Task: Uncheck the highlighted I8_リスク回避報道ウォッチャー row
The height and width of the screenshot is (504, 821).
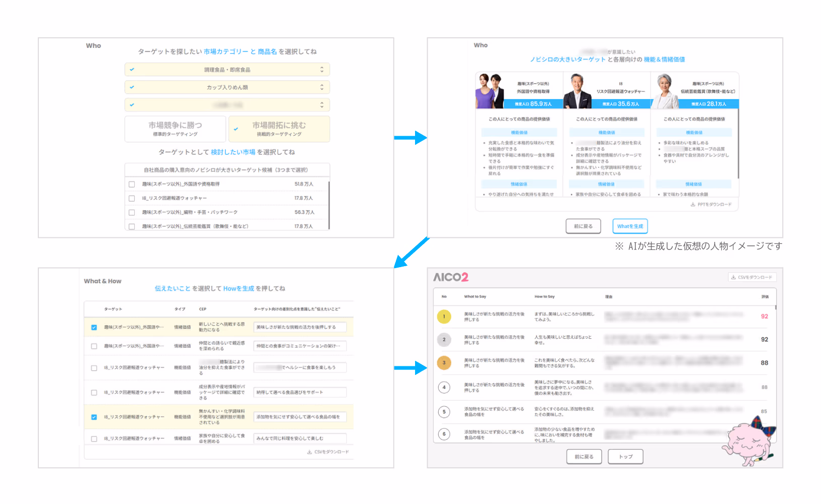Action: [93, 417]
